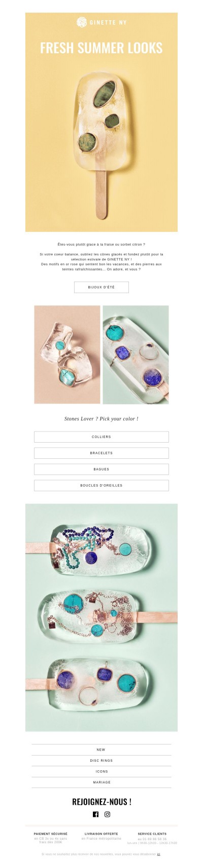This screenshot has height=868, width=203.
Task: Click the Fresh Summer Looks headline
Action: 101,48
